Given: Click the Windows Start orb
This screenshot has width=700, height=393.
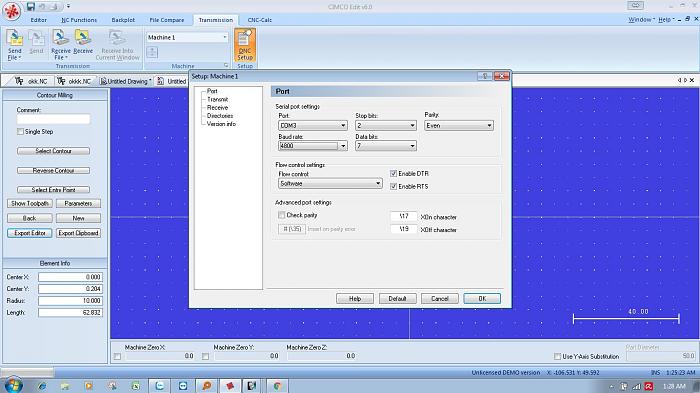Looking at the screenshot, I should 12,385.
